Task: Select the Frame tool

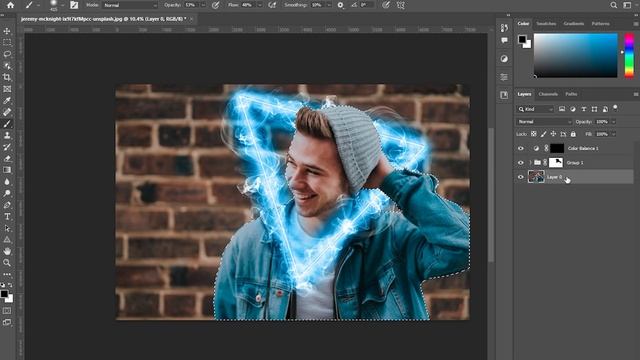Action: coord(7,89)
